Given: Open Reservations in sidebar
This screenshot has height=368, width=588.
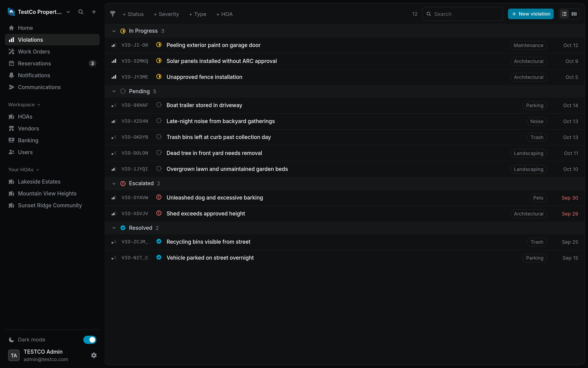Looking at the screenshot, I should 52,63.
